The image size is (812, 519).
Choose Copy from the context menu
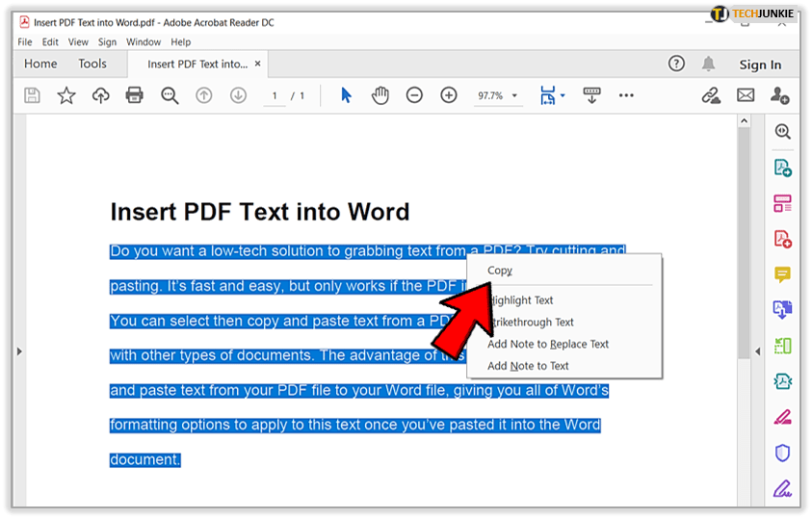[500, 271]
